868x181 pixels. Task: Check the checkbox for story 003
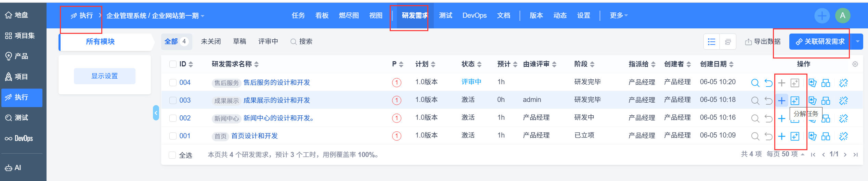(173, 100)
